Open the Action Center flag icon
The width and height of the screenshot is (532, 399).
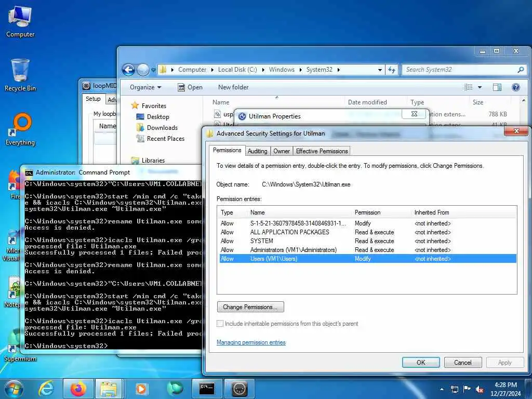click(x=467, y=389)
